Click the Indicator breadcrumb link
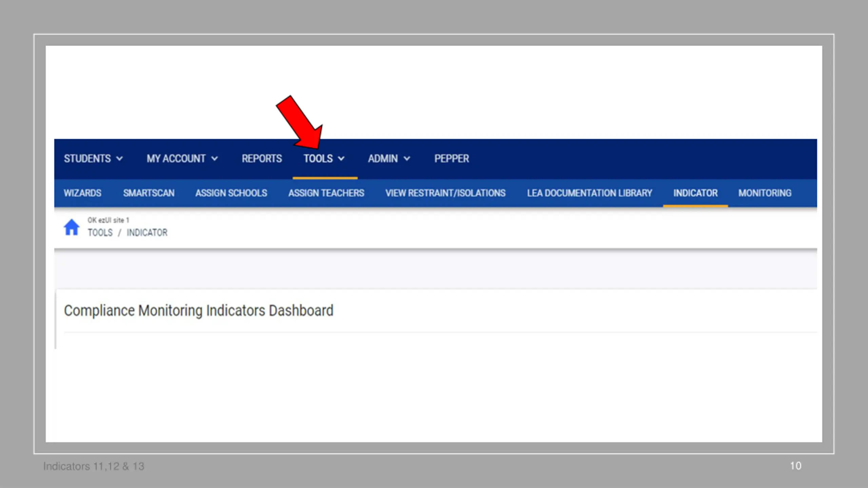 [147, 232]
